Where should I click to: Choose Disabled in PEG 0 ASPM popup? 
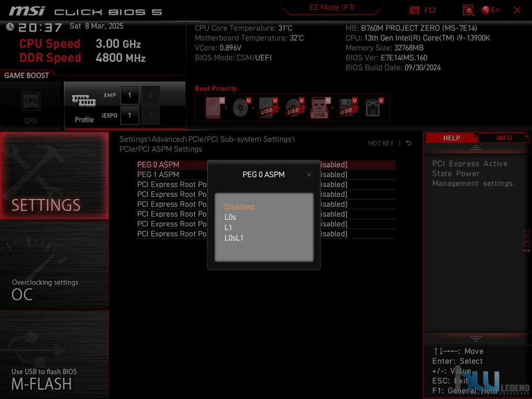coord(239,207)
